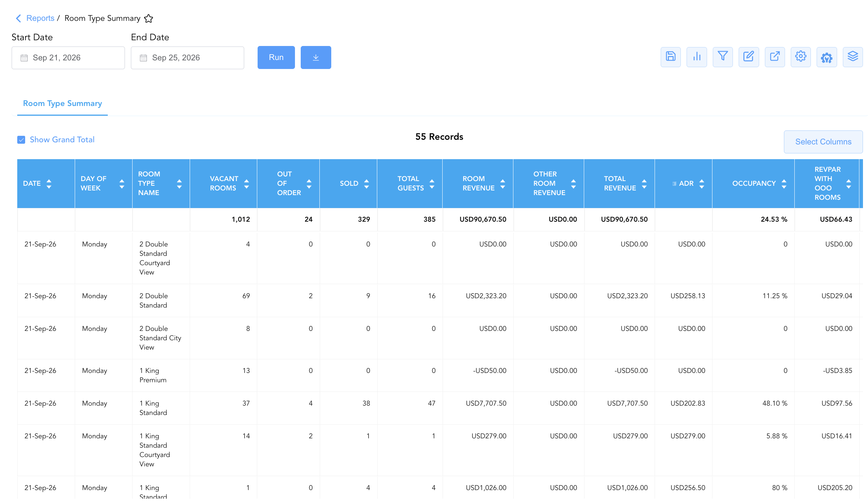
Task: Open the Select Columns button
Action: 823,142
